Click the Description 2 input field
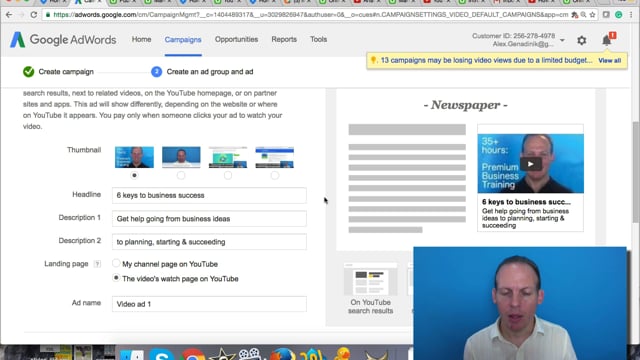The width and height of the screenshot is (640, 360). point(209,242)
